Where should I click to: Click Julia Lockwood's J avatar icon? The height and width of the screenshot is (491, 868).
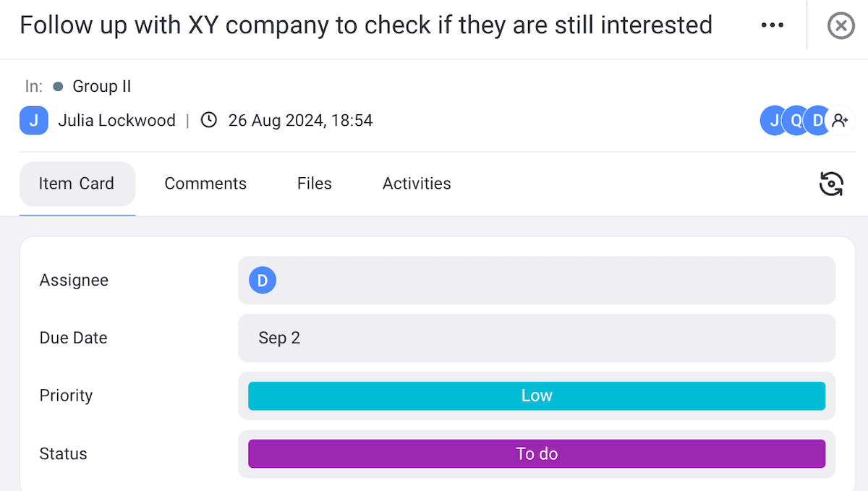pyautogui.click(x=33, y=121)
